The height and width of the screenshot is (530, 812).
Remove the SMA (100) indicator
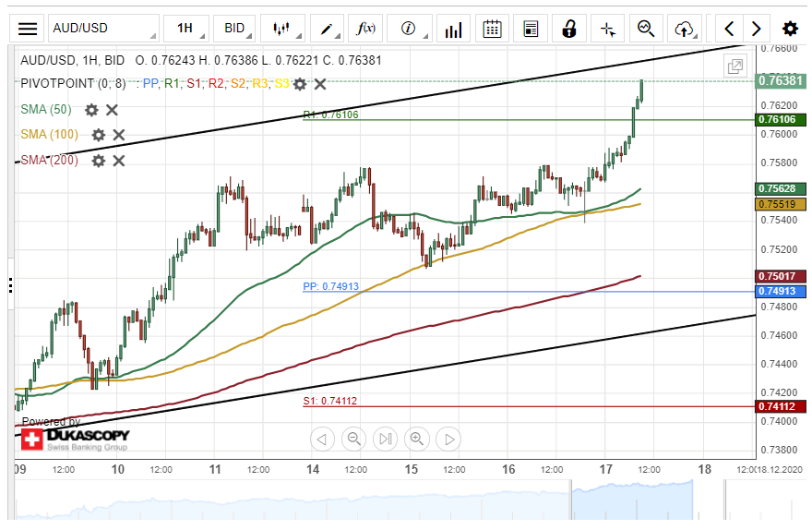coord(119,135)
